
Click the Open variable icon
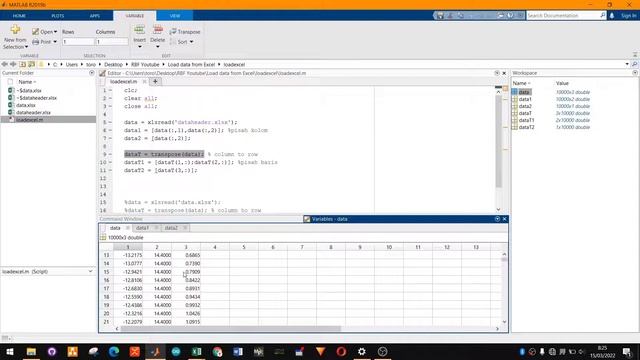tap(36, 32)
